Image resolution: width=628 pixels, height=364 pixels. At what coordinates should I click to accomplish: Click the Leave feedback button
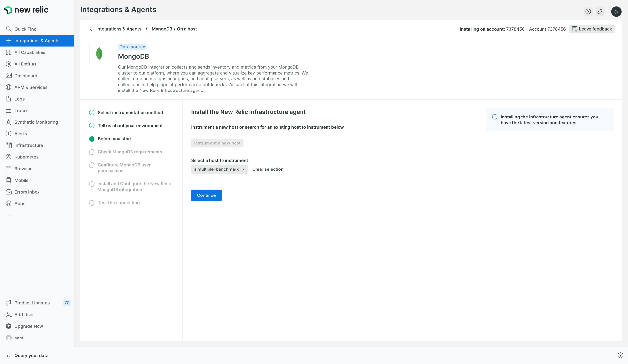click(592, 29)
